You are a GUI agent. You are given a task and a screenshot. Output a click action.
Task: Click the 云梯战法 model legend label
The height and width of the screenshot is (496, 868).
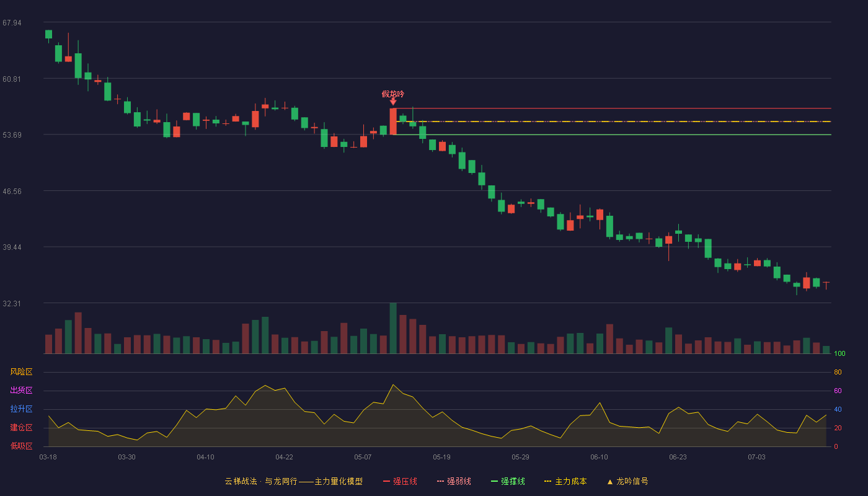[x=293, y=481]
